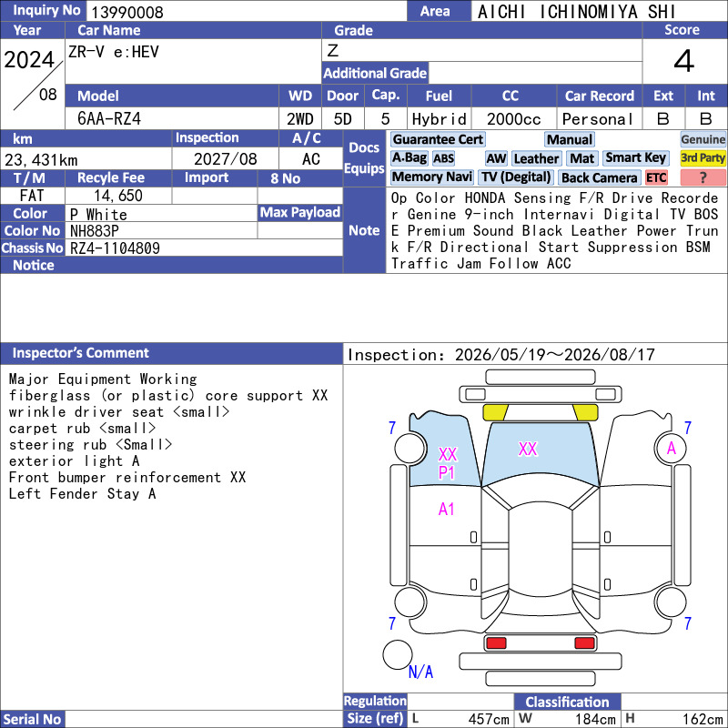This screenshot has width=728, height=728.
Task: Click the A1 mark on left door
Action: (446, 510)
